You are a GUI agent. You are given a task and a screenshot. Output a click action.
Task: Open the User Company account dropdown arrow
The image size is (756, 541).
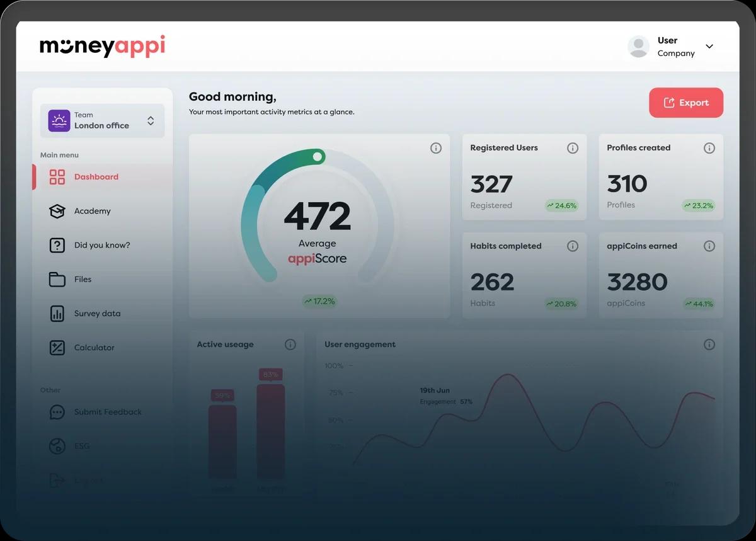tap(709, 47)
